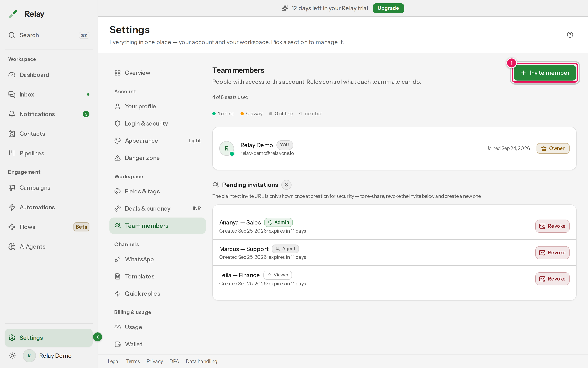The height and width of the screenshot is (368, 588).
Task: Open the Search field in sidebar
Action: tap(49, 35)
